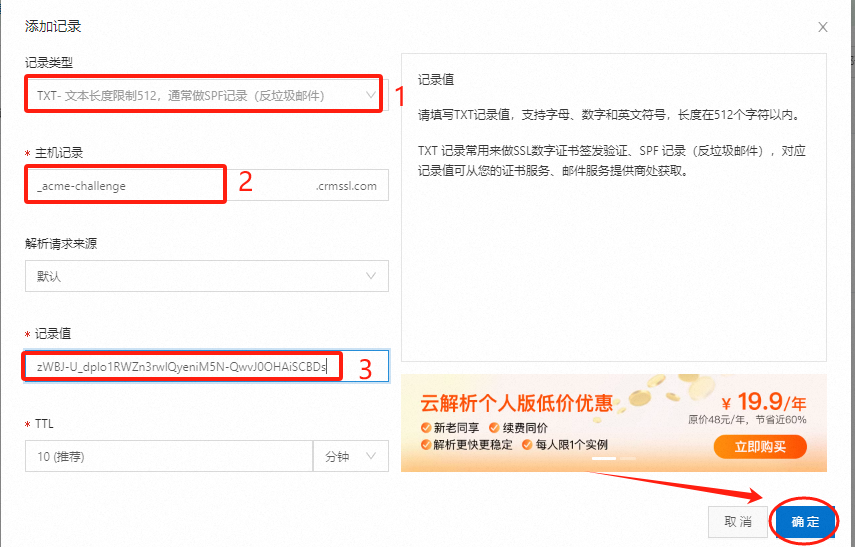Viewport: 855px width, 547px height.
Task: Click the 记录值 text input field
Action: [207, 366]
